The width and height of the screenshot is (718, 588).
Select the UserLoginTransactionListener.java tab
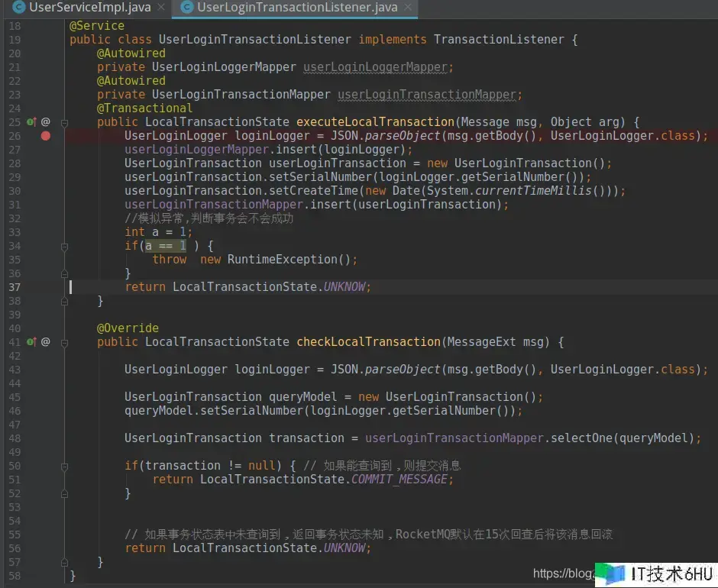pos(296,8)
